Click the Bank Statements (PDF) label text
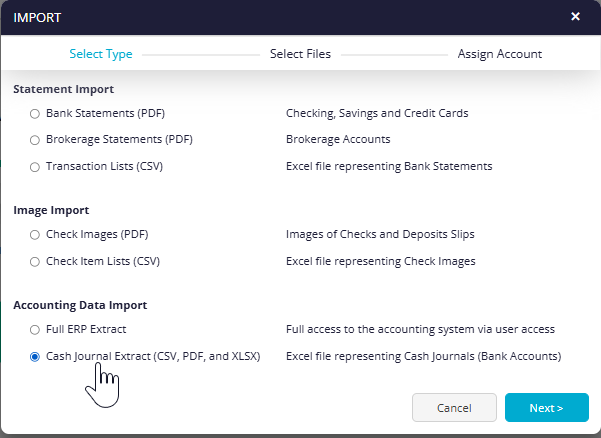The image size is (601, 438). 105,113
